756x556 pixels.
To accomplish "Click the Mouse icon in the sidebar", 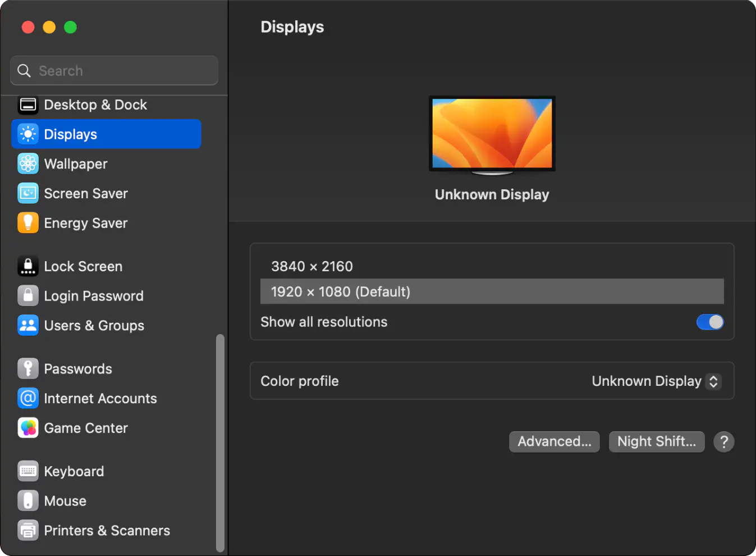I will 28,500.
